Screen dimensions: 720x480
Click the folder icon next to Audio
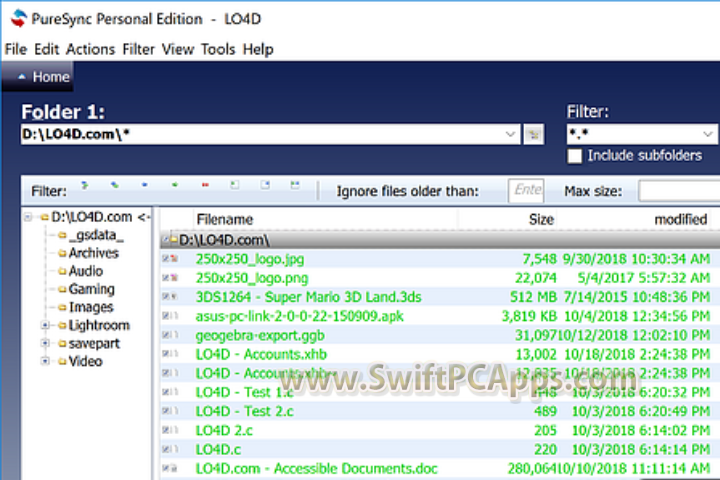(x=62, y=271)
